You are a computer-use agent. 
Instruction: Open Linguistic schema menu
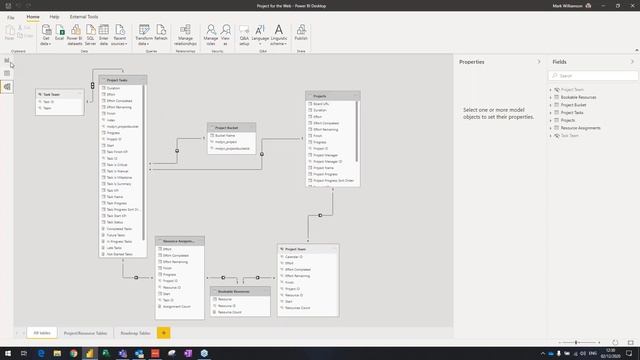tap(279, 35)
